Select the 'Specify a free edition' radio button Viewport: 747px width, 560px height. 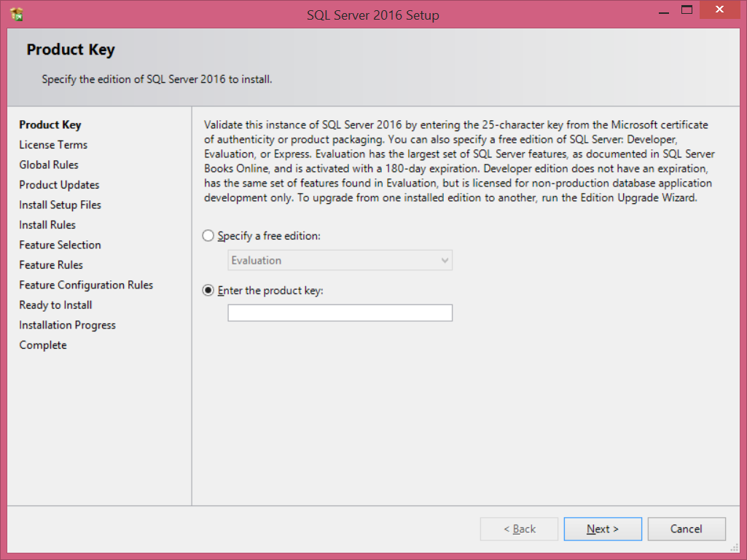point(208,236)
